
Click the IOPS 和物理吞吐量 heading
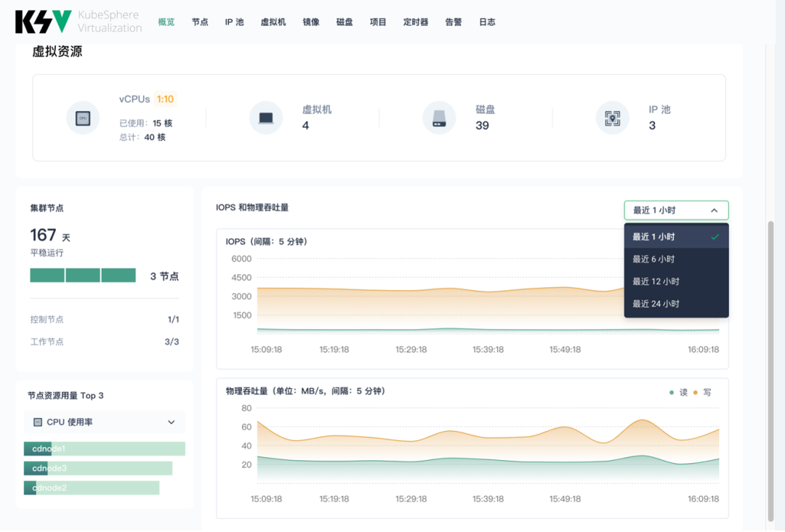252,207
